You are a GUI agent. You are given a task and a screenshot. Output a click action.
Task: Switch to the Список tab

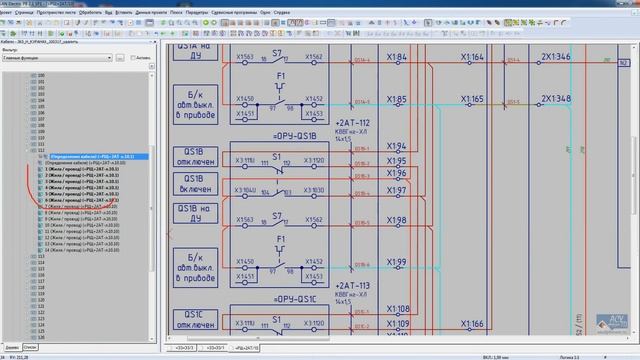pyautogui.click(x=30, y=347)
